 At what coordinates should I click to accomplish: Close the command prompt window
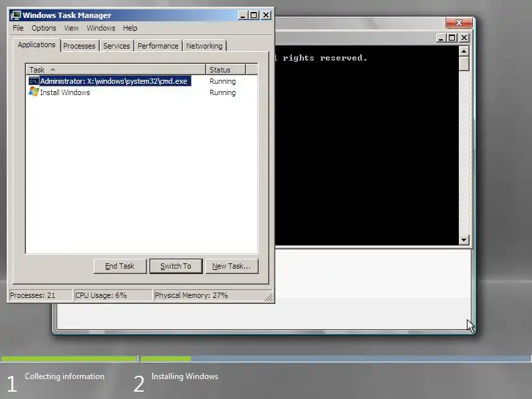(464, 38)
